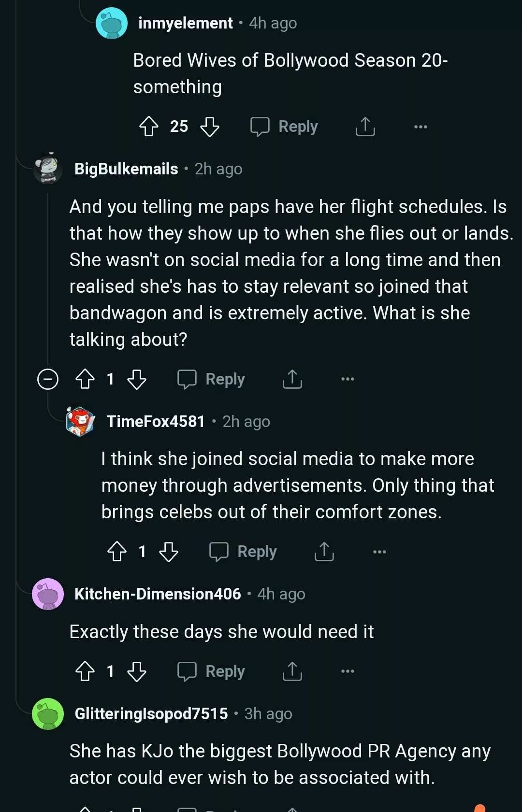
Task: Open more options for Kitchen-Dimension406's comment
Action: 348,671
